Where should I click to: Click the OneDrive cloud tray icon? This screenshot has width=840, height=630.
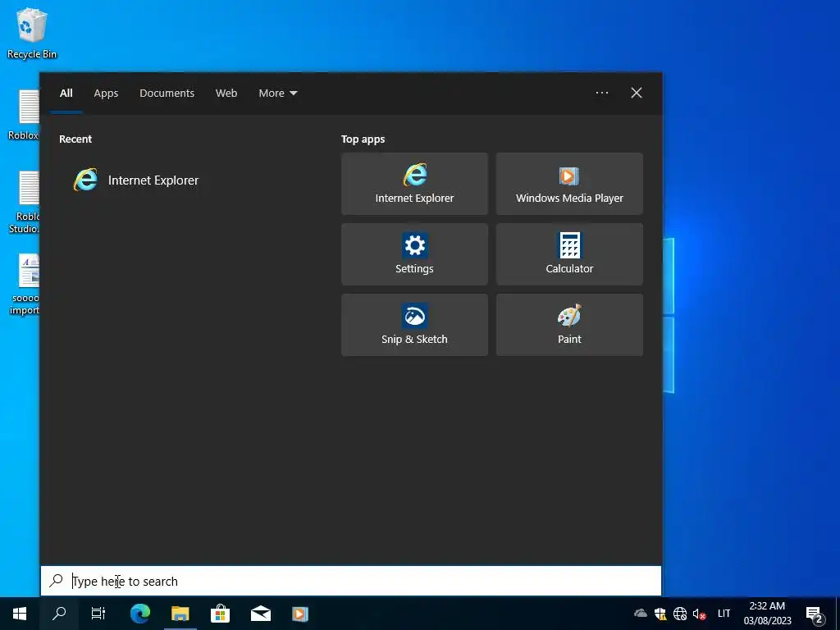(640, 614)
